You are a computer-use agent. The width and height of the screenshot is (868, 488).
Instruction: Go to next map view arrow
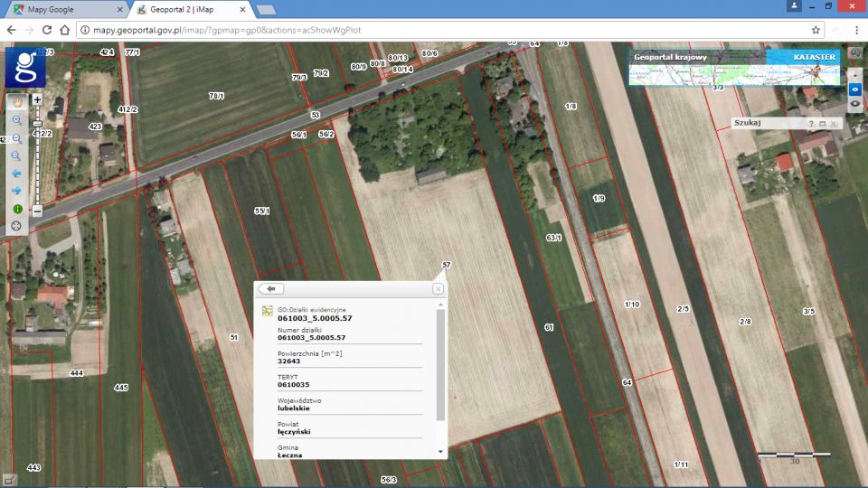click(17, 191)
